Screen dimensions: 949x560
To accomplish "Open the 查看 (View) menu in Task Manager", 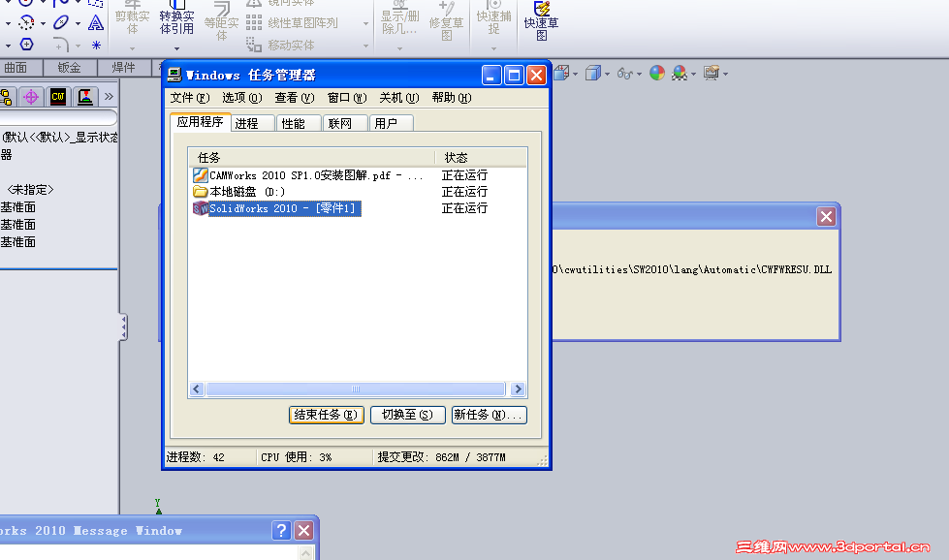I will (292, 97).
